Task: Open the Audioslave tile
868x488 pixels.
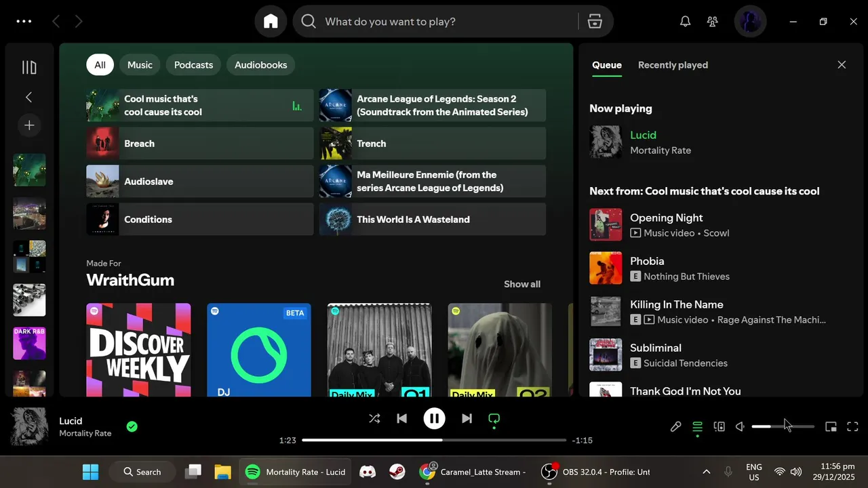Action: point(199,181)
